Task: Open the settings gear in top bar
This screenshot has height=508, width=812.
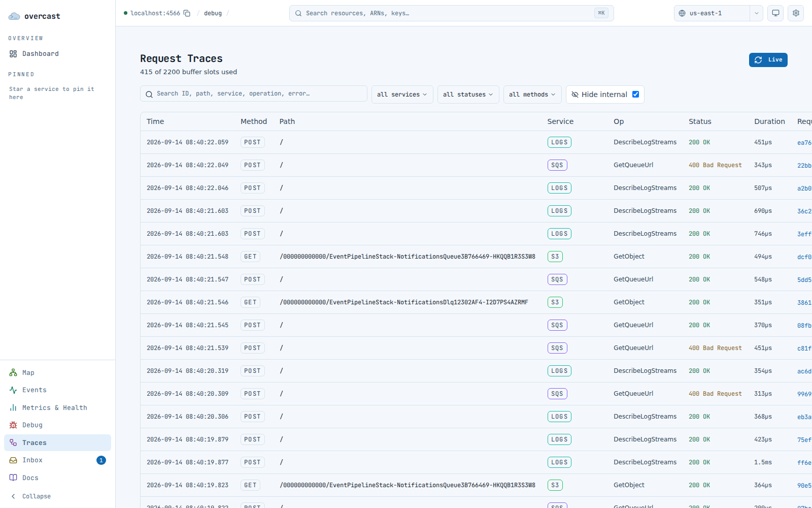Action: pos(796,13)
